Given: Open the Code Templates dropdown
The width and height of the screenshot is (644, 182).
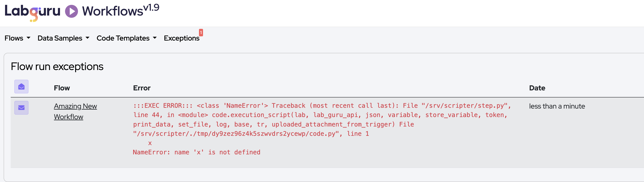Looking at the screenshot, I should point(126,38).
